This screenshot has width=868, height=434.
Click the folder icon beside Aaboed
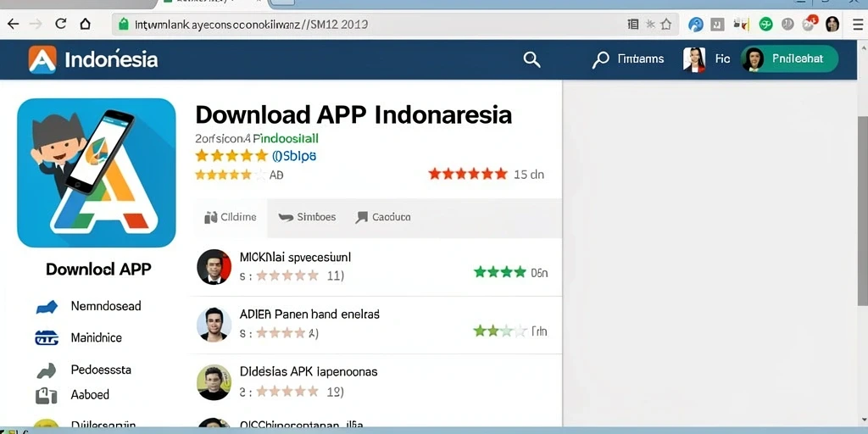point(47,395)
